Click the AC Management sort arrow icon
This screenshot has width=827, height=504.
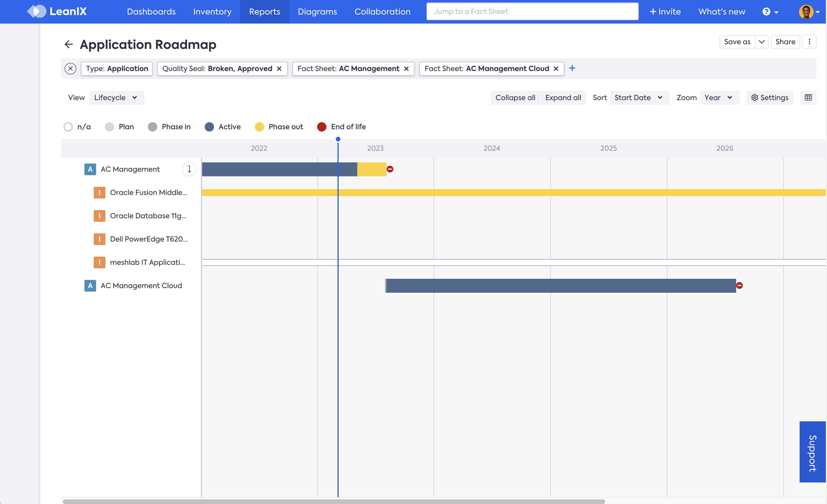[x=189, y=169]
